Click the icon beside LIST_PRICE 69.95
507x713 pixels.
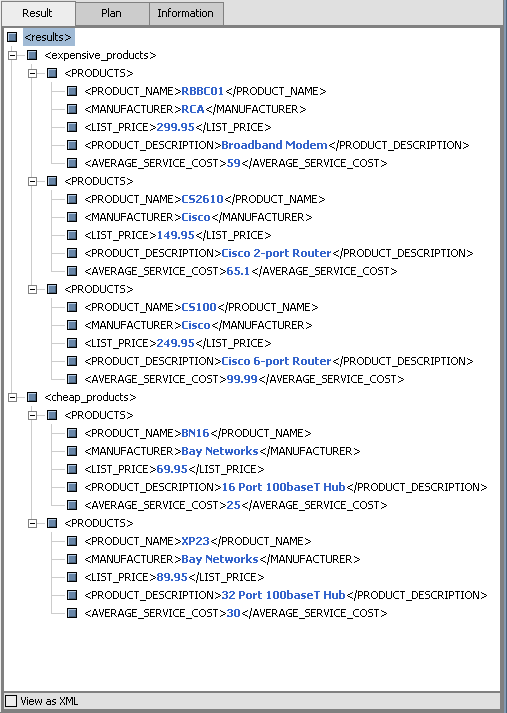click(72, 469)
